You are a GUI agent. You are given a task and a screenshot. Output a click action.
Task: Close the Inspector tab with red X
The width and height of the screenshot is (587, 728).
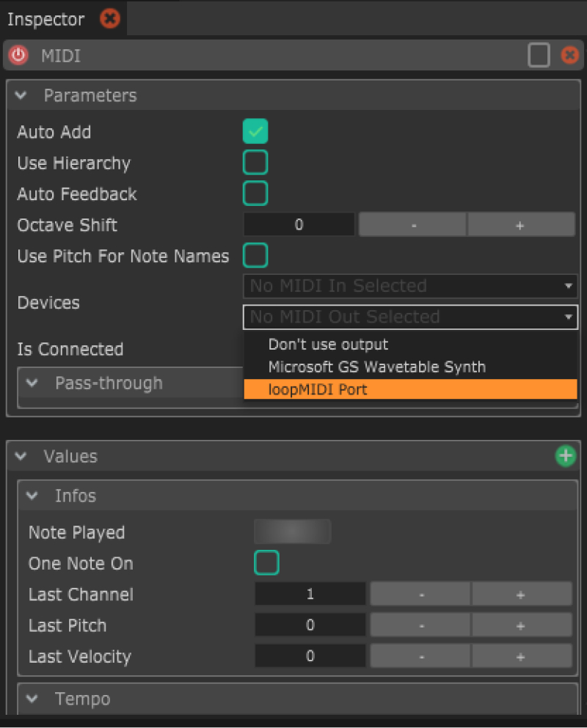coord(109,19)
